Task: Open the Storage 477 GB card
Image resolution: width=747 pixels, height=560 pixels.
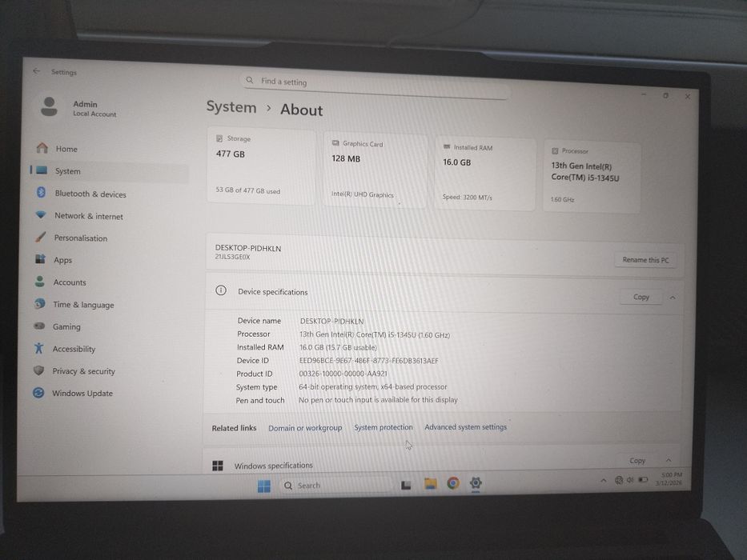Action: point(261,166)
